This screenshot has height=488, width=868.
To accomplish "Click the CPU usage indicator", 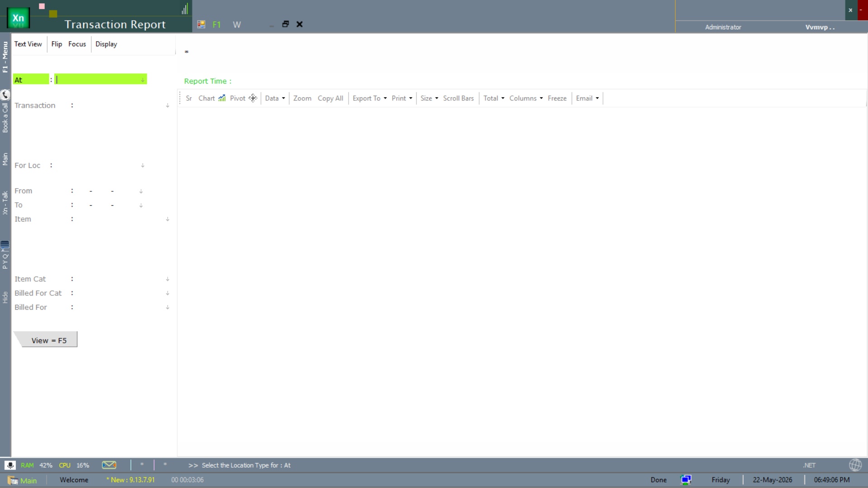I will (74, 465).
